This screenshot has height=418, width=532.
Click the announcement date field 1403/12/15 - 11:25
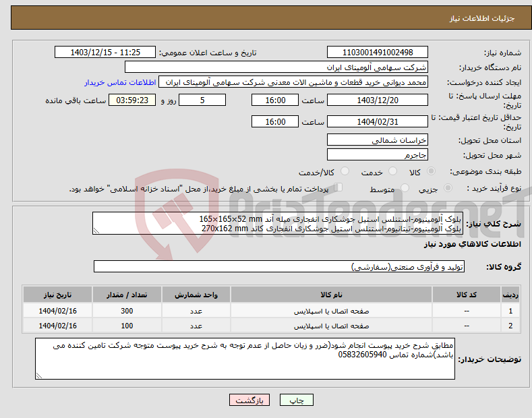pyautogui.click(x=105, y=53)
